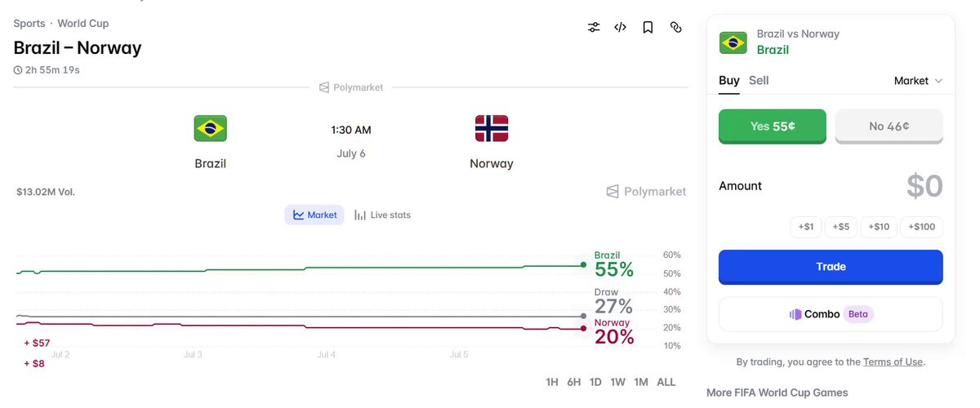This screenshot has width=980, height=408.
Task: Set chart range to 1W
Action: (618, 382)
